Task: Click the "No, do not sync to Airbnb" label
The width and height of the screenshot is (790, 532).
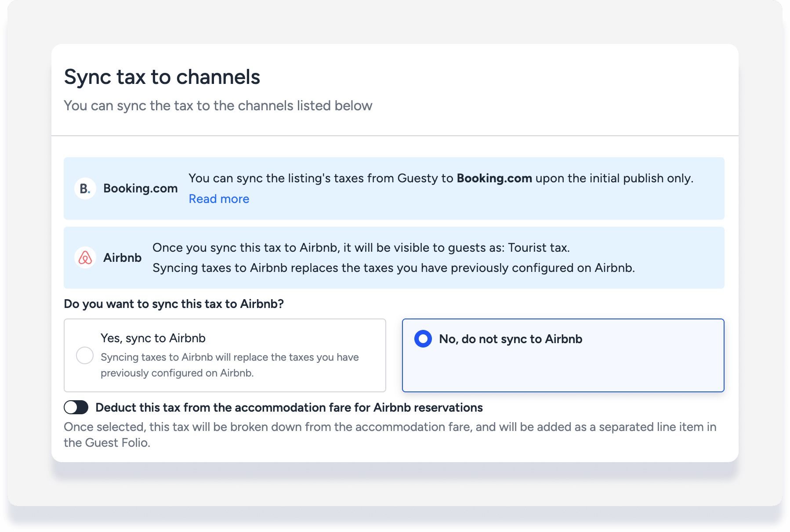Action: tap(511, 339)
